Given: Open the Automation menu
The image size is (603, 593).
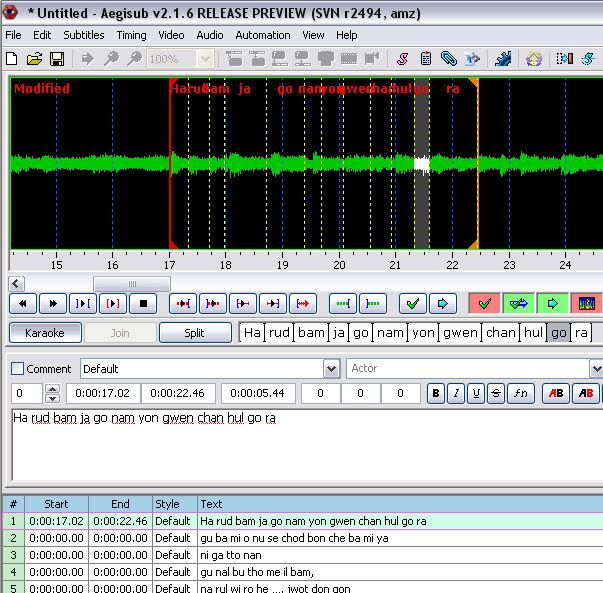Looking at the screenshot, I should pos(262,35).
